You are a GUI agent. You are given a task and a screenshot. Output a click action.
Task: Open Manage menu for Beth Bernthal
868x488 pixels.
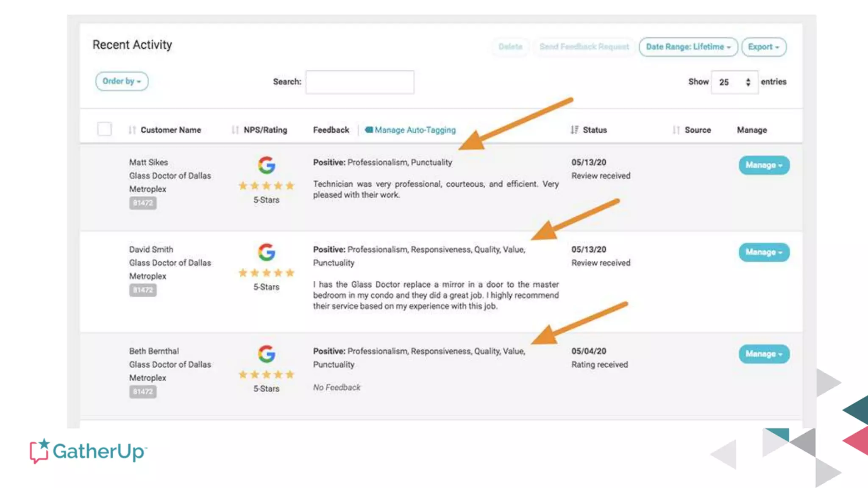point(764,354)
